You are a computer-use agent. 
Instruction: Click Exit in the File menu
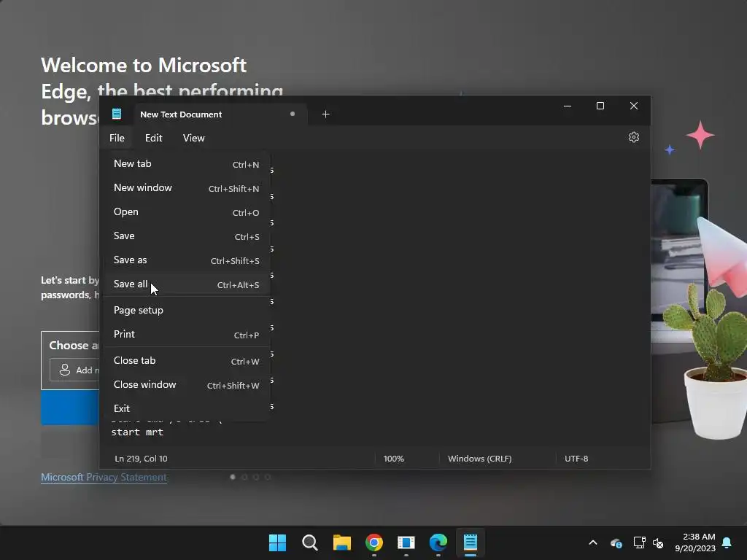pyautogui.click(x=186, y=408)
